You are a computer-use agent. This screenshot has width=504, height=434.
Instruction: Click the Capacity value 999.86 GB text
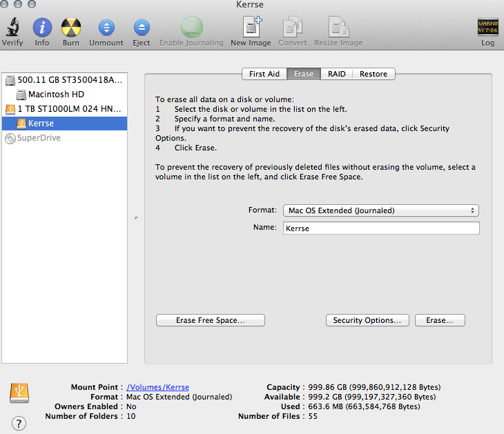click(x=374, y=387)
